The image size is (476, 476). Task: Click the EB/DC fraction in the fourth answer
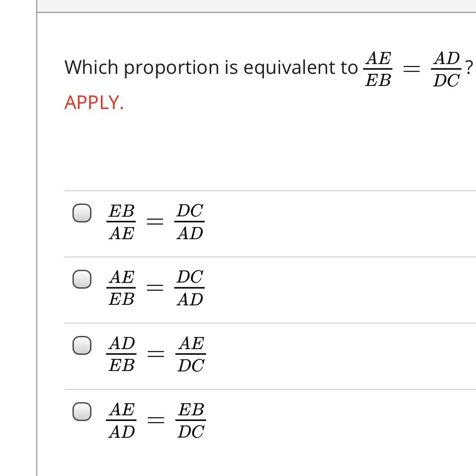(190, 421)
